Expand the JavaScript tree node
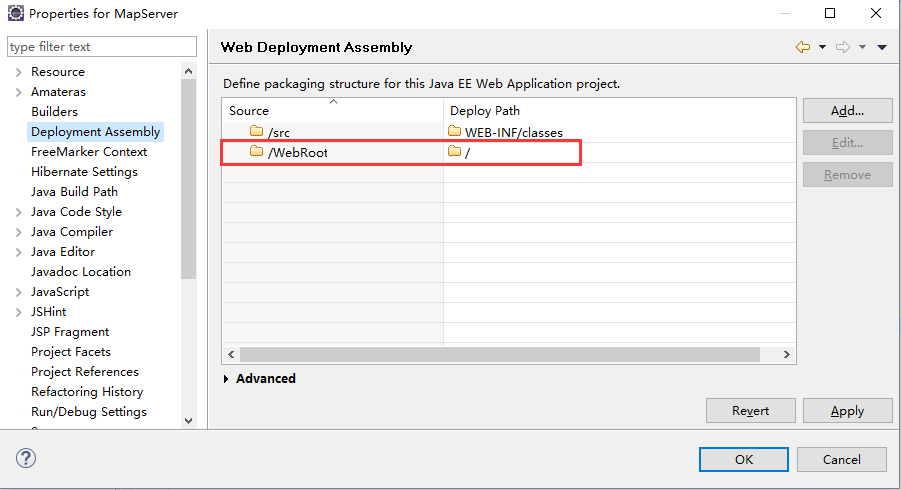The width and height of the screenshot is (901, 490). point(18,292)
